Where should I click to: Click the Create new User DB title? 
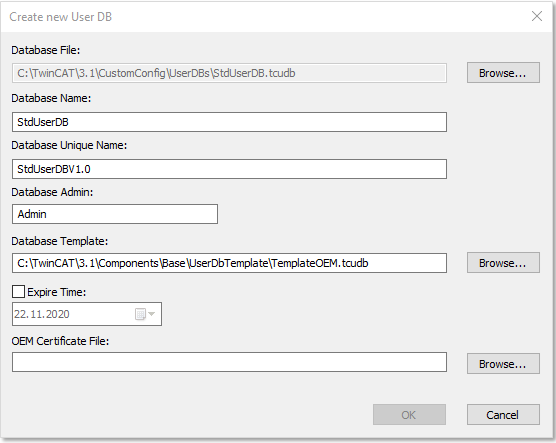click(x=61, y=17)
